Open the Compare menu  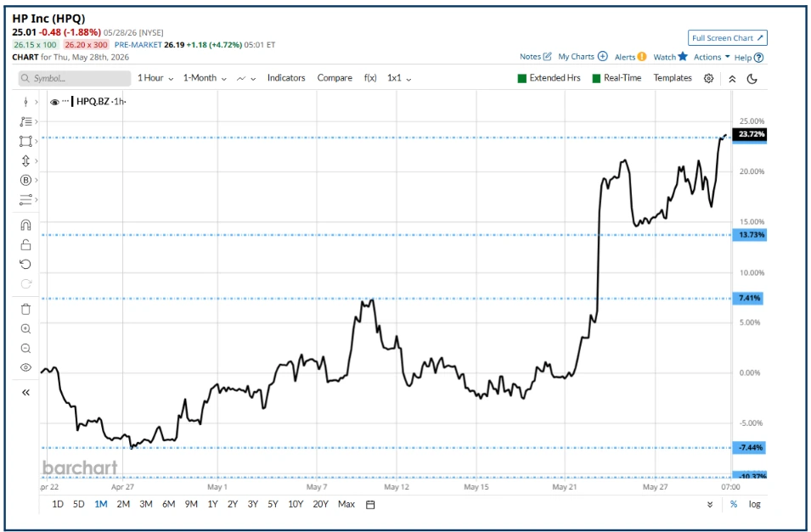[x=335, y=78]
